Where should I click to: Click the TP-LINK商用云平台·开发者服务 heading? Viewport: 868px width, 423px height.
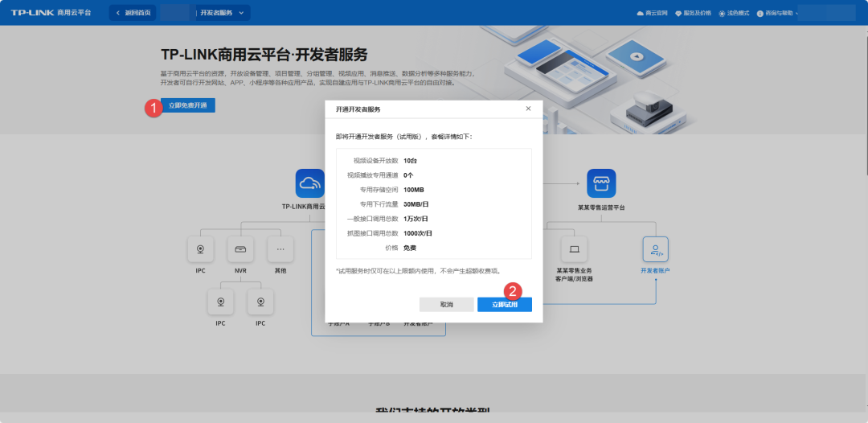pyautogui.click(x=264, y=55)
